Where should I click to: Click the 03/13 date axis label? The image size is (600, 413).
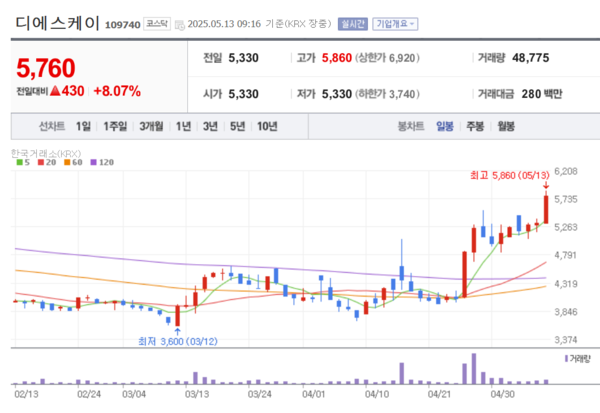[x=197, y=394]
